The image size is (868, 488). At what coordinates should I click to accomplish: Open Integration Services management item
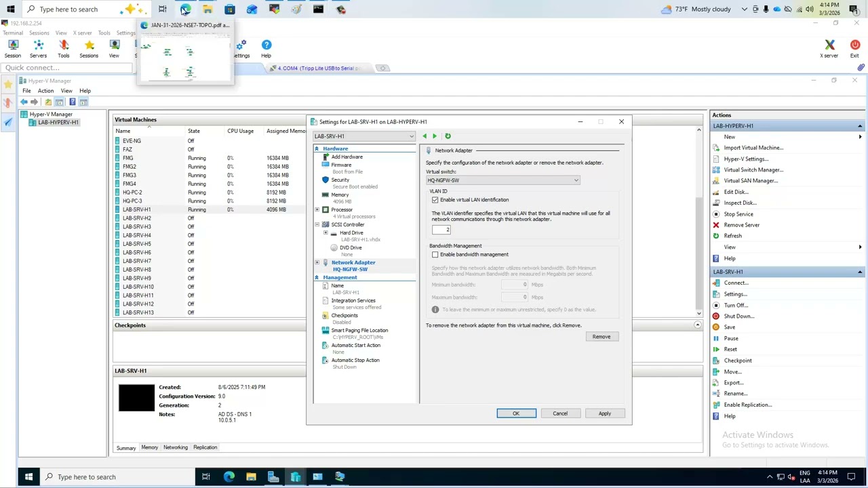[x=353, y=300]
